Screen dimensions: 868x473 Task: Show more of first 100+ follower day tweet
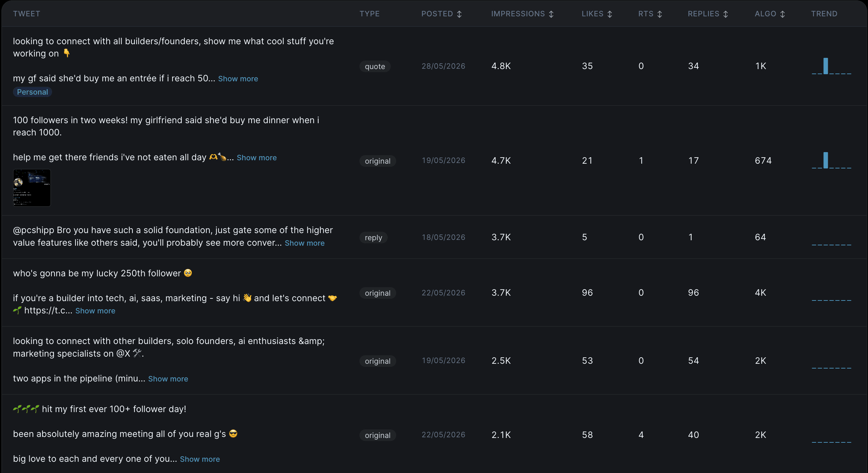tap(200, 459)
